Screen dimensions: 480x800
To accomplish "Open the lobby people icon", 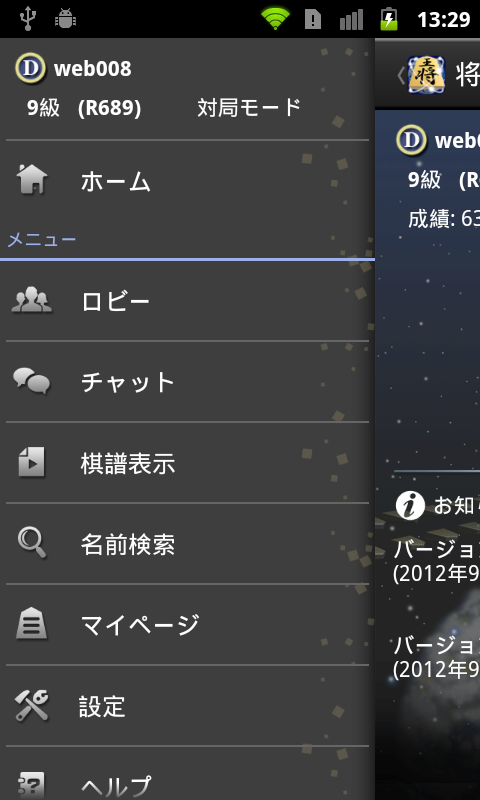I will 32,299.
